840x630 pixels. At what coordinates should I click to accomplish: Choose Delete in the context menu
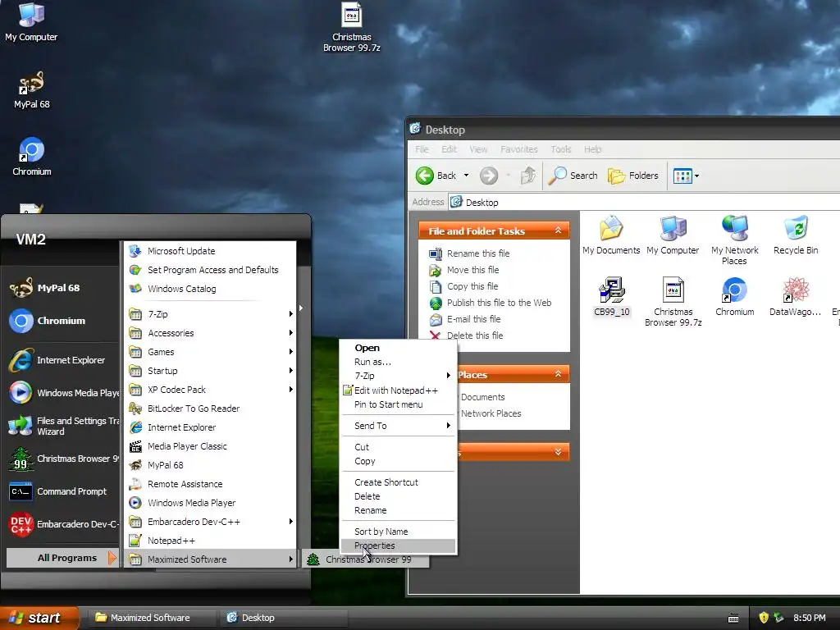[398, 496]
